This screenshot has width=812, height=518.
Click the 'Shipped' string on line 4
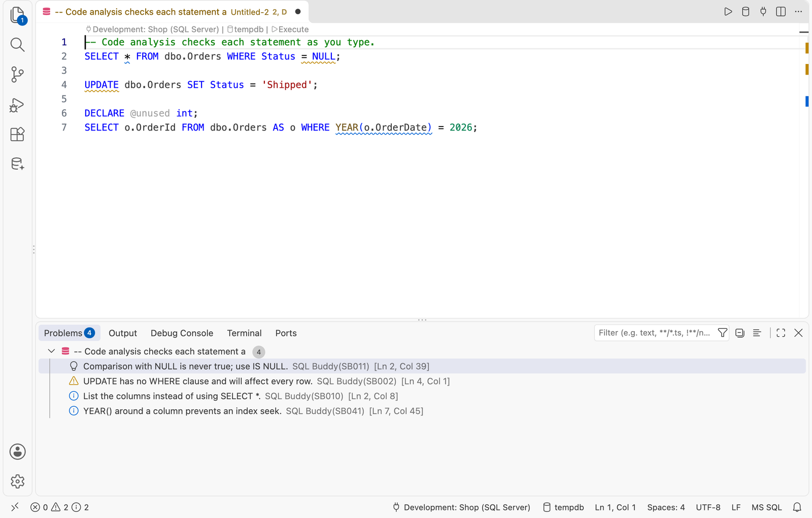pos(287,85)
